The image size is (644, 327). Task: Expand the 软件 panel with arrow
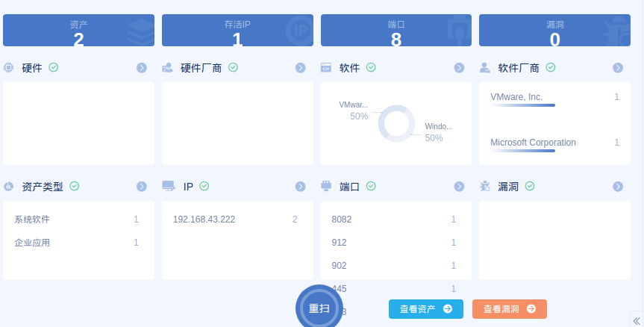[459, 68]
